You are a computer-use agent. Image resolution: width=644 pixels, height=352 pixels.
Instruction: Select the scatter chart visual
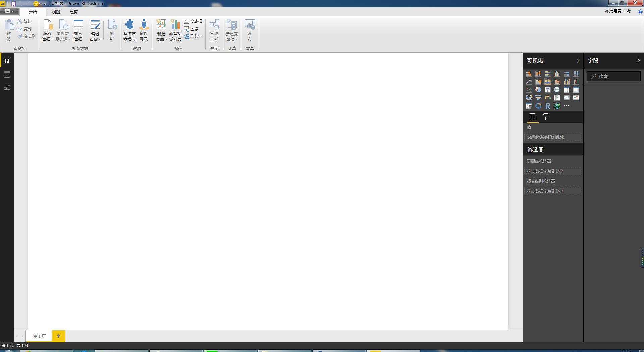pyautogui.click(x=529, y=90)
